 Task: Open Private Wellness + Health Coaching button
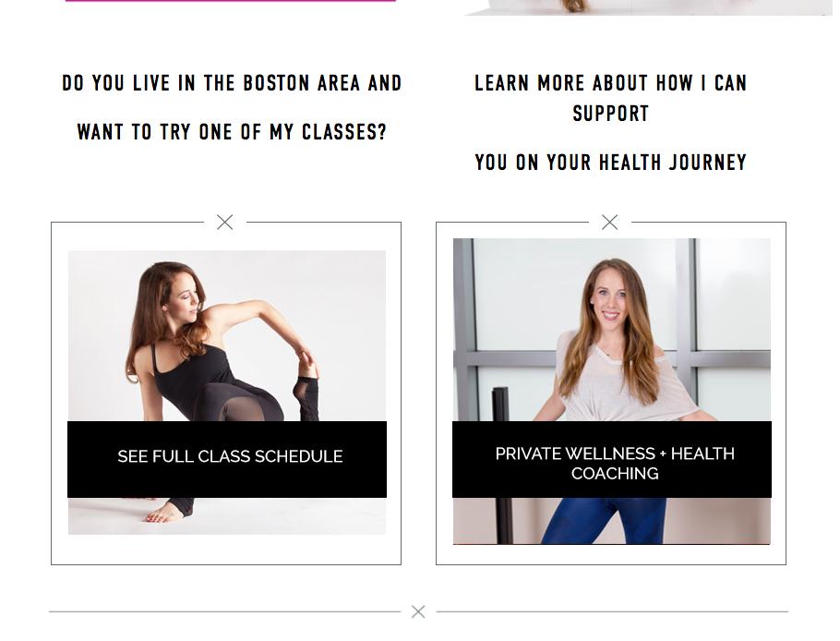point(612,459)
